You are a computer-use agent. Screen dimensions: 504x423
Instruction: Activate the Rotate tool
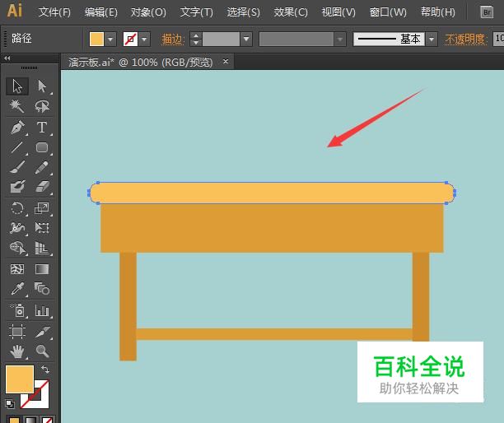[x=16, y=208]
